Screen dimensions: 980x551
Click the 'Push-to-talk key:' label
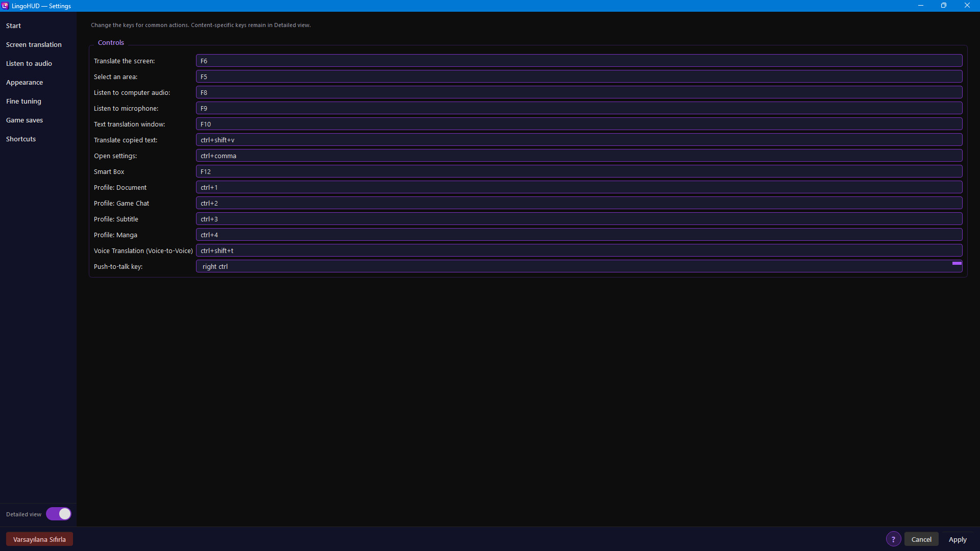(x=118, y=266)
